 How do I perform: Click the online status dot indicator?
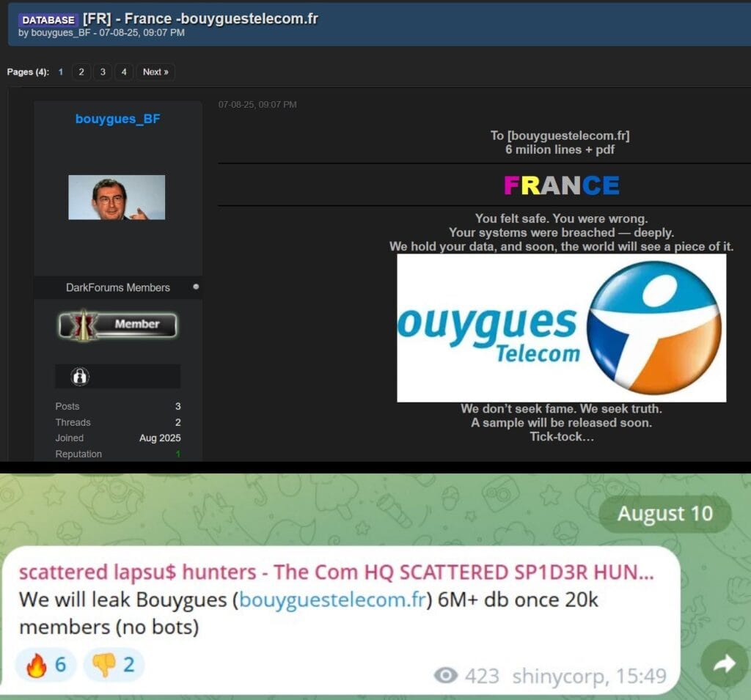point(196,287)
